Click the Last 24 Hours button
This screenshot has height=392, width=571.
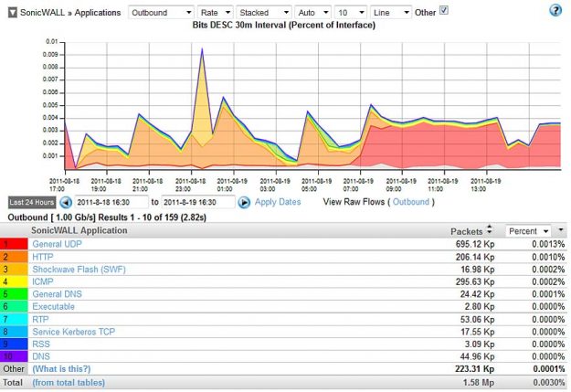(x=32, y=202)
